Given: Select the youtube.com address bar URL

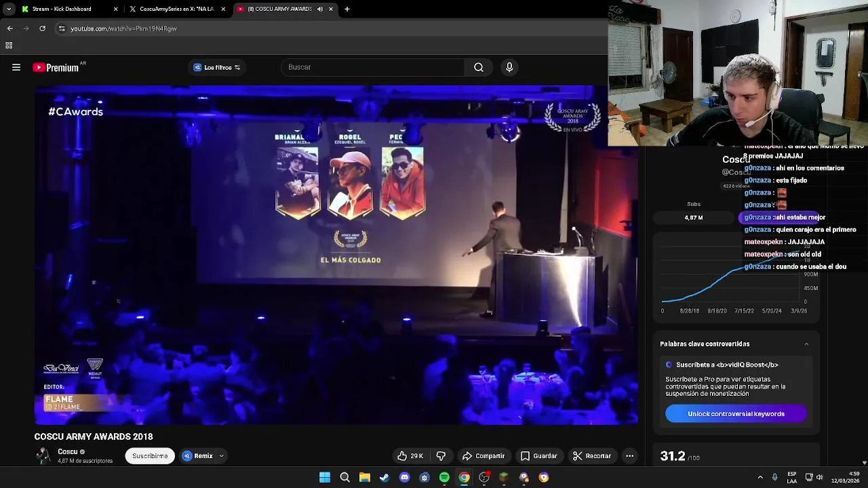Looking at the screenshot, I should coord(123,28).
